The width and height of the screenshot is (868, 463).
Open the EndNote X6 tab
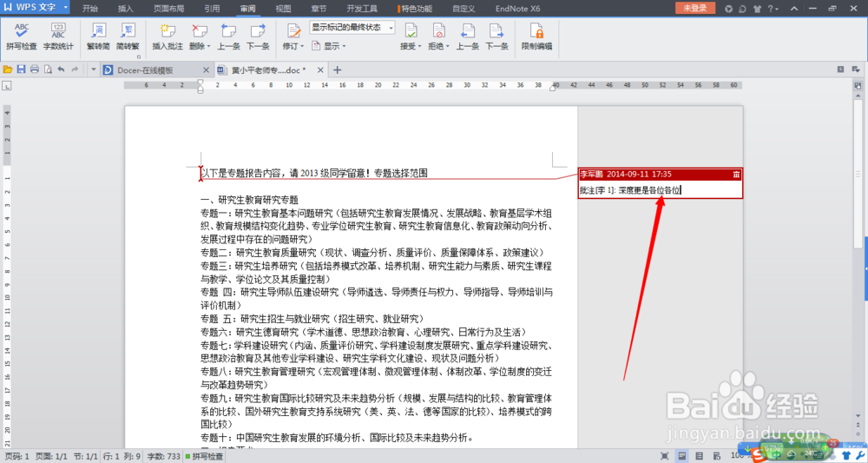(517, 9)
